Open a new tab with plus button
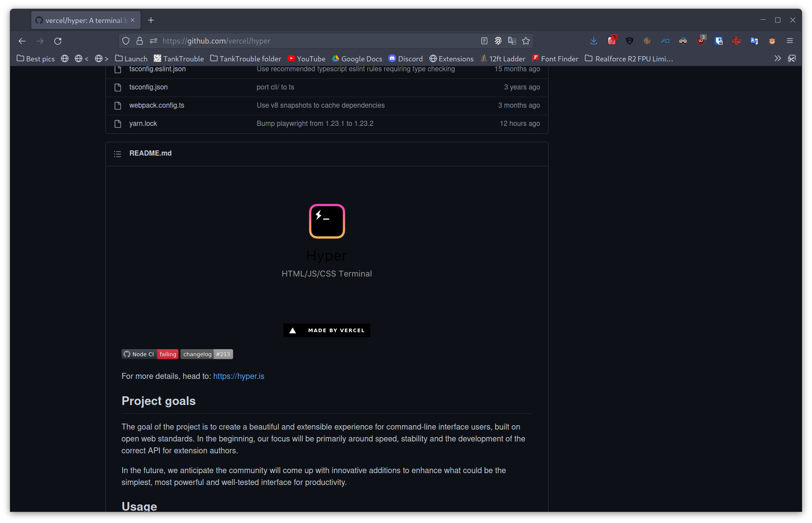 (x=151, y=20)
